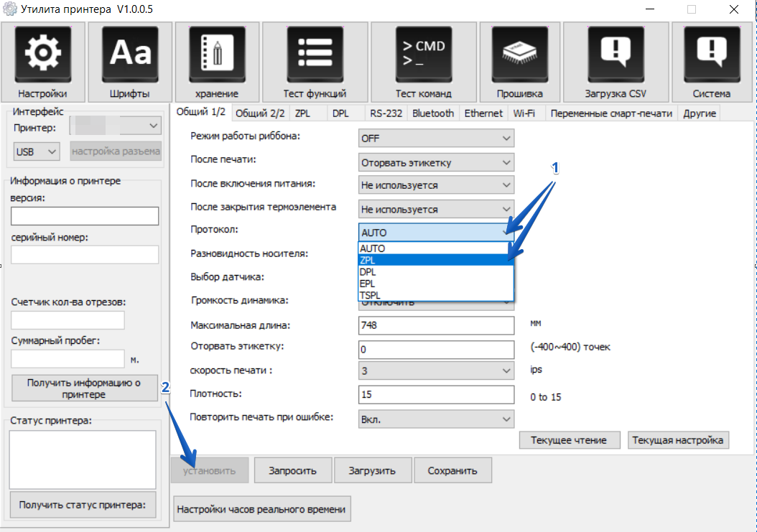This screenshot has height=532, width=757.
Task: Open the После печати dropdown
Action: click(436, 162)
